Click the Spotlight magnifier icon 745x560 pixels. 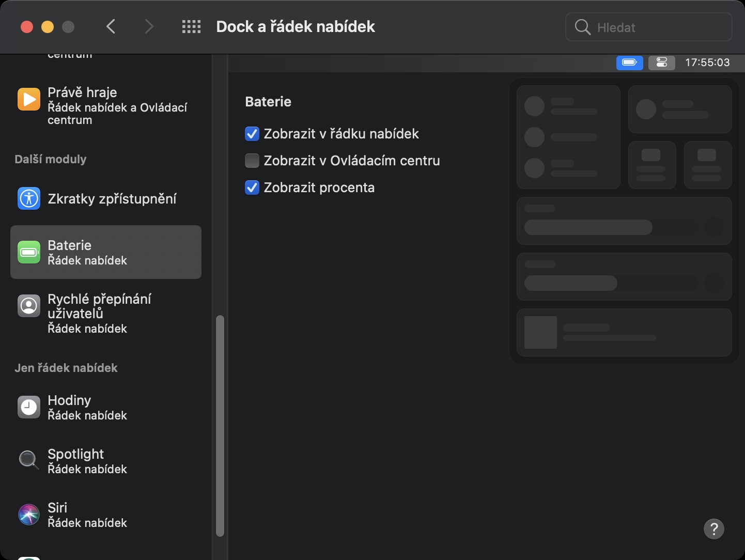pos(29,460)
